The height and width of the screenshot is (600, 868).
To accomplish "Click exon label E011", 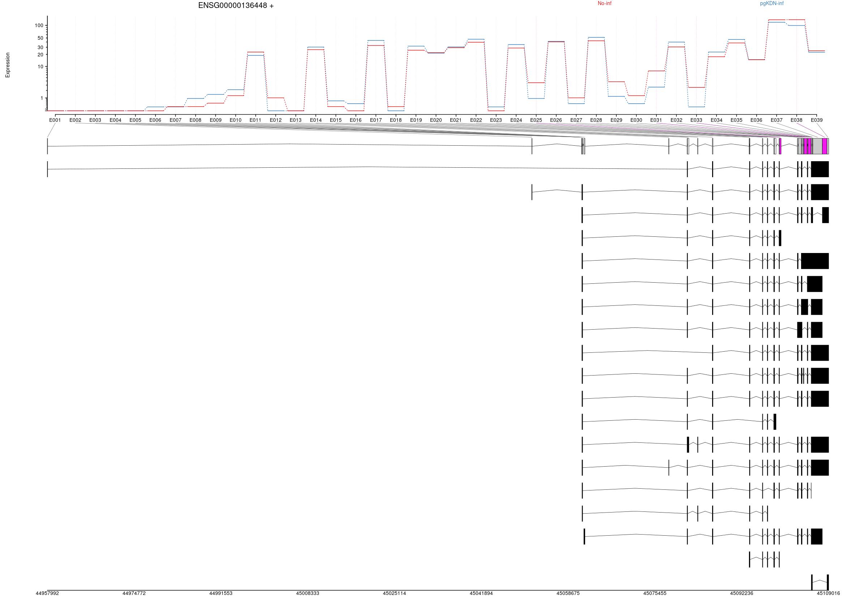I will tap(255, 120).
